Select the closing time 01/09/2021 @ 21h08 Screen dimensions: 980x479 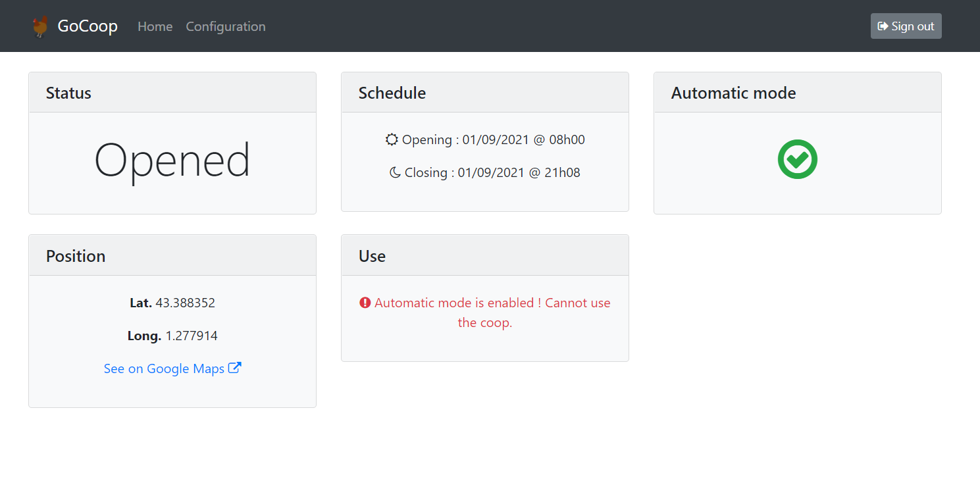pos(519,172)
